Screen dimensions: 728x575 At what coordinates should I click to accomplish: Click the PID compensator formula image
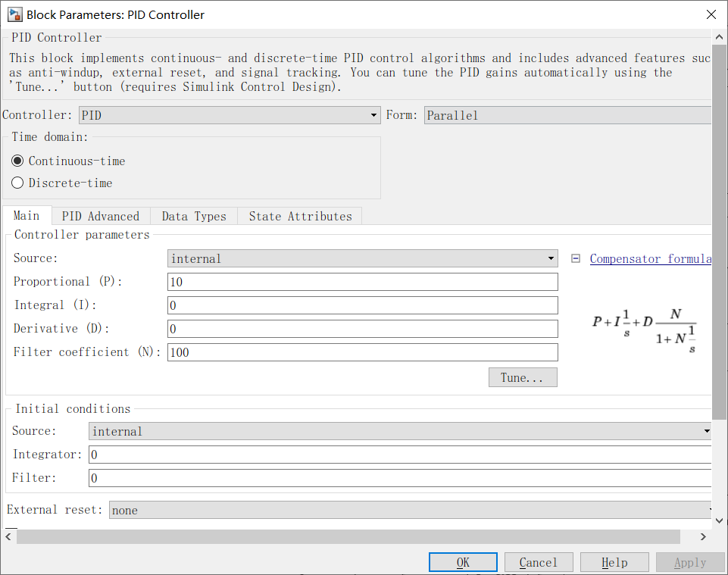pos(645,331)
